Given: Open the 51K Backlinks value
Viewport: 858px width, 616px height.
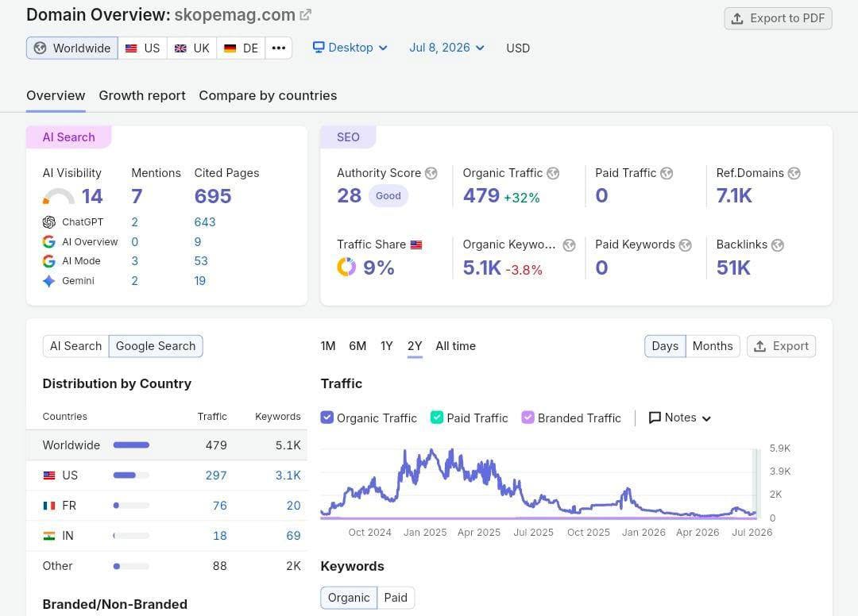Looking at the screenshot, I should (x=733, y=268).
